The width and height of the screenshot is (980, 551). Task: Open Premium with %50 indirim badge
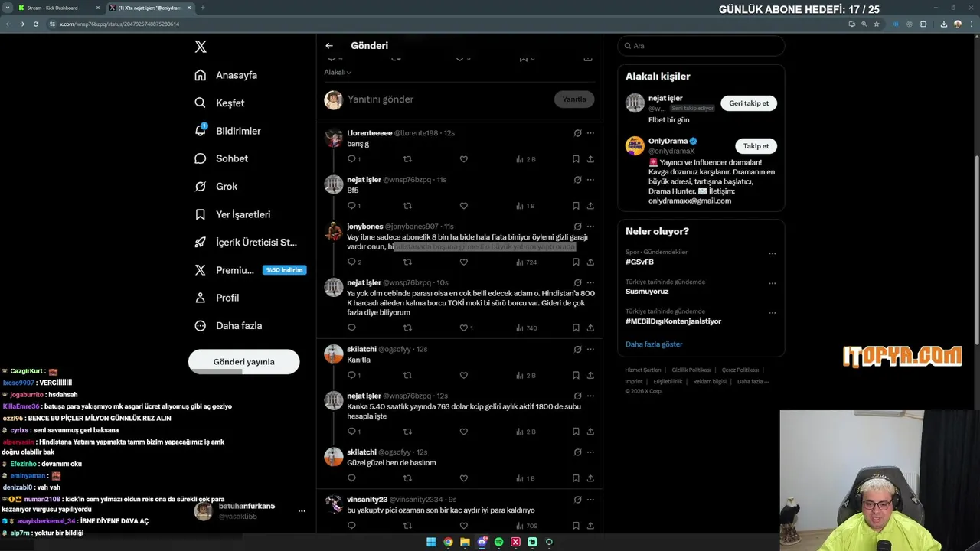250,270
